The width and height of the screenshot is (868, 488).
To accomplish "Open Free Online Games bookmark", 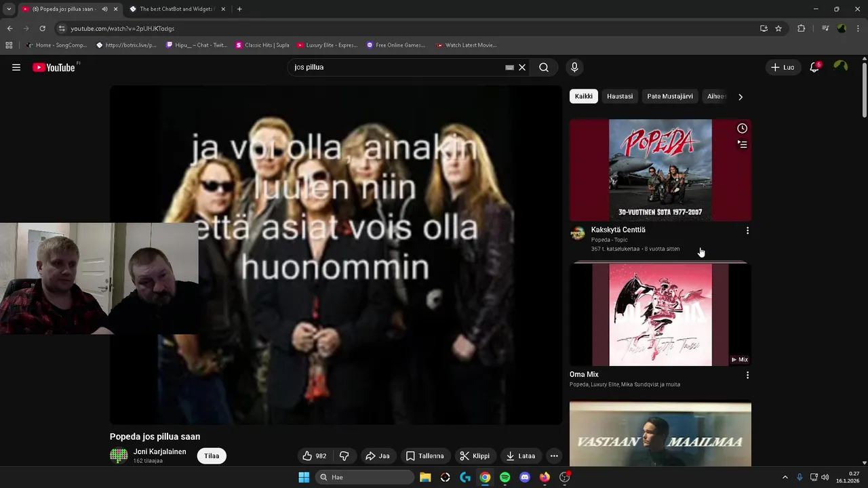I will point(396,45).
